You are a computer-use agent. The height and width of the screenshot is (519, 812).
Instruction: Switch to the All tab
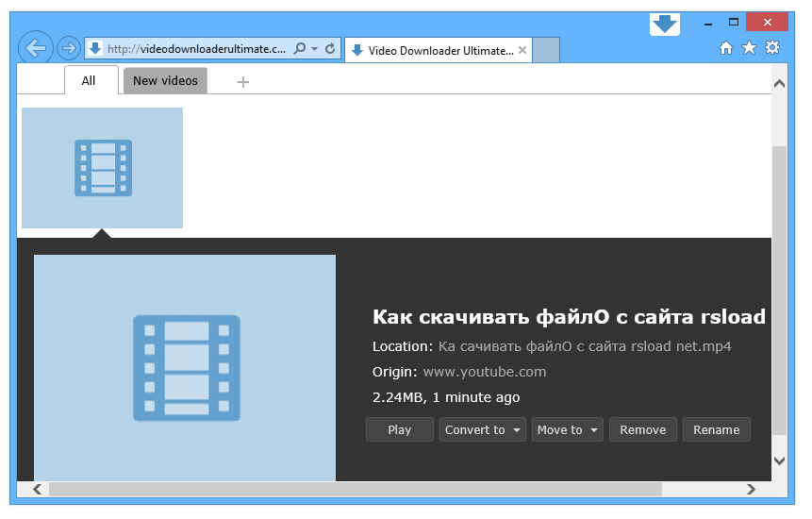(x=91, y=80)
